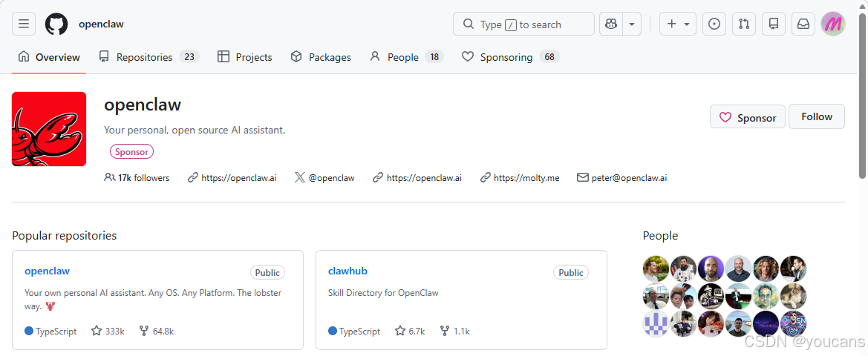This screenshot has height=356, width=868.
Task: Open the openclaw repository link
Action: click(47, 271)
